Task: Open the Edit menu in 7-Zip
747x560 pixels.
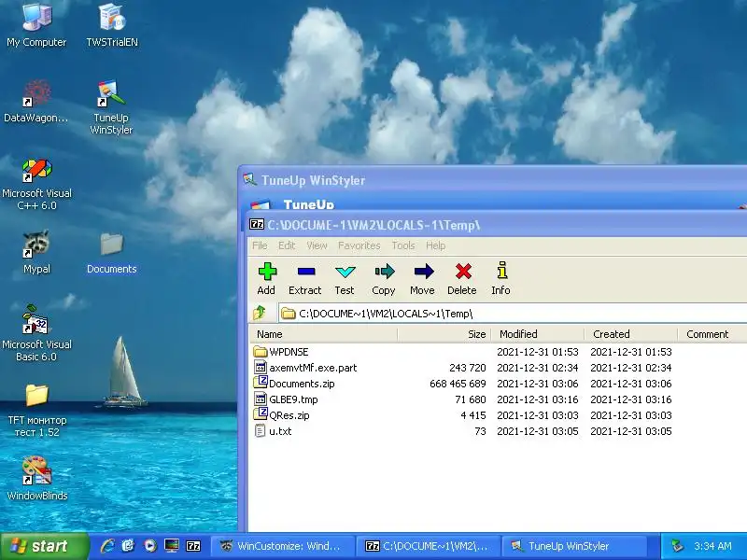Action: (x=287, y=245)
